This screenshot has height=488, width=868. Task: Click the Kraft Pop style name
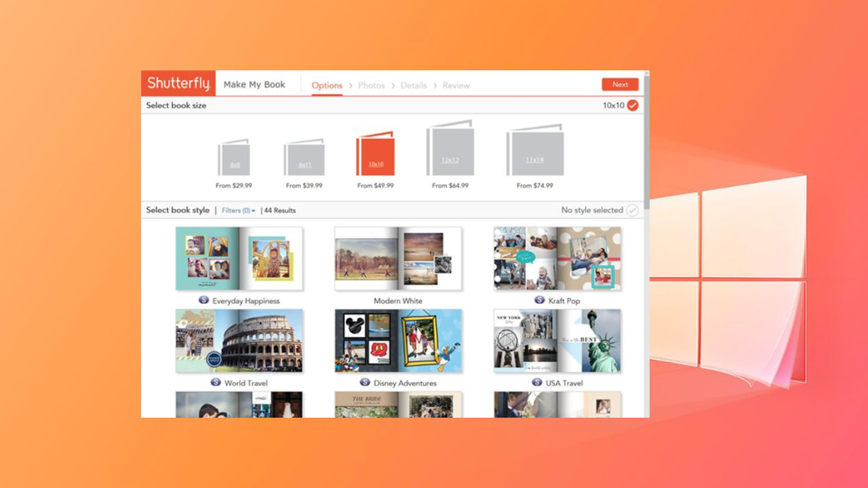click(564, 301)
